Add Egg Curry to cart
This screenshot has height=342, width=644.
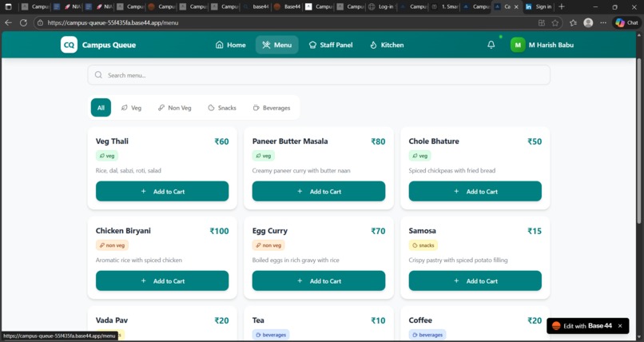(x=319, y=280)
